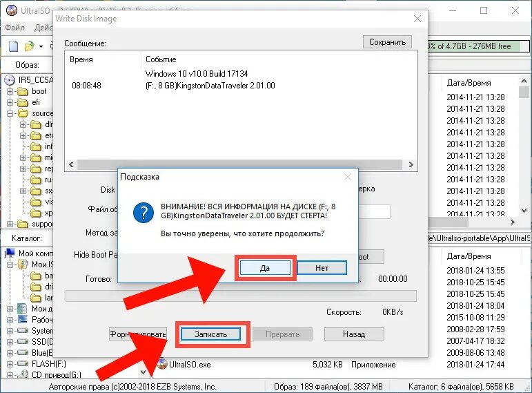Collapse the sources folder node
This screenshot has width=532, height=393.
coord(10,113)
